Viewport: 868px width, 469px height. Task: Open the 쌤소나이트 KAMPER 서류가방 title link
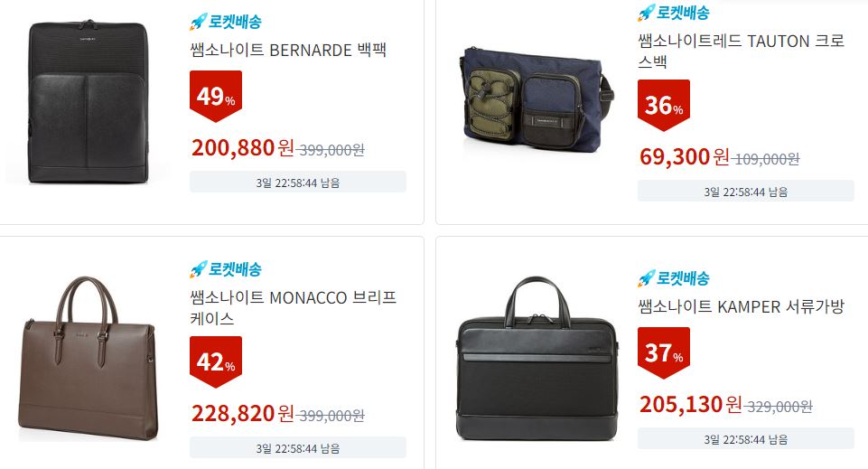pos(742,306)
